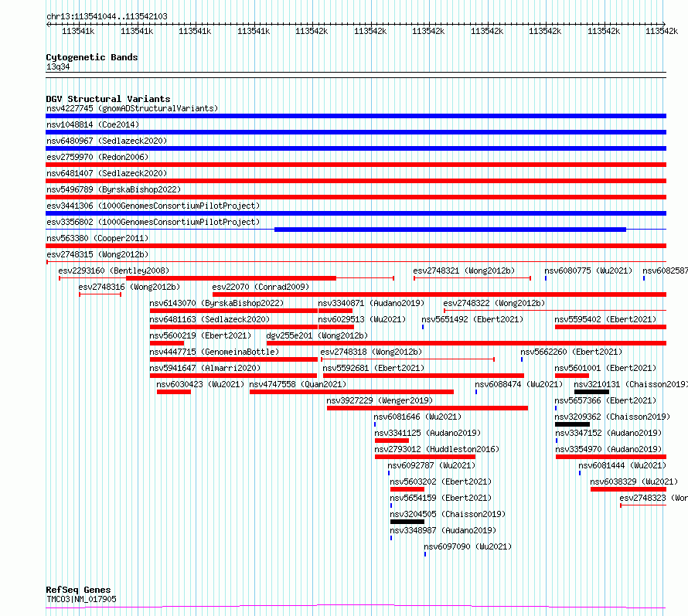Viewport: 688px width, 616px height.
Task: Select nsv6097090 (Wu2021) label
Action: [468, 546]
